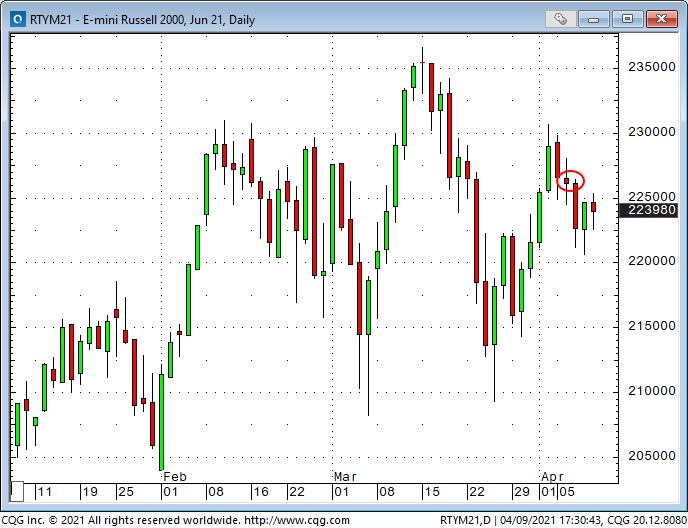Click the 235000 price axis label

tap(652, 67)
